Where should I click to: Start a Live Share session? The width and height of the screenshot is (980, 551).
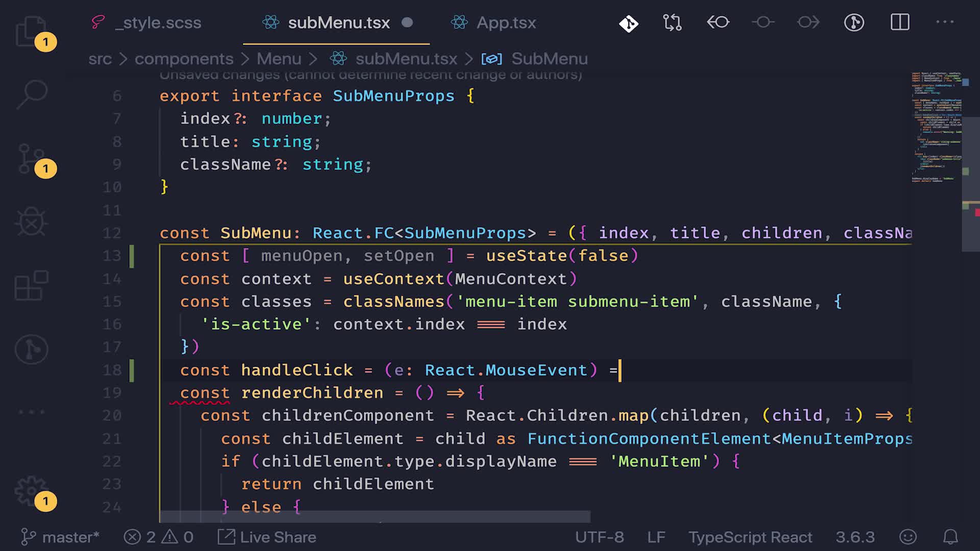267,537
